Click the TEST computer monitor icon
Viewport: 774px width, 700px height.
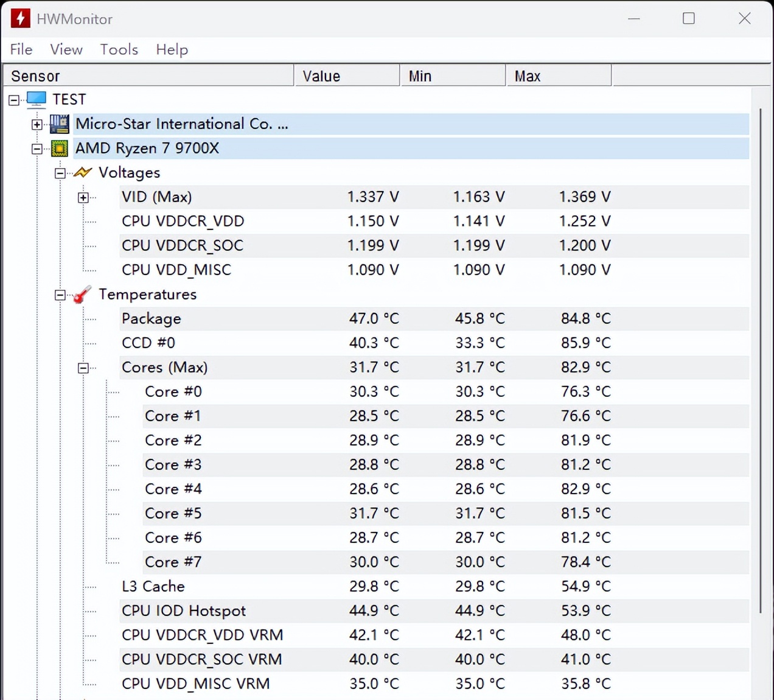37,99
